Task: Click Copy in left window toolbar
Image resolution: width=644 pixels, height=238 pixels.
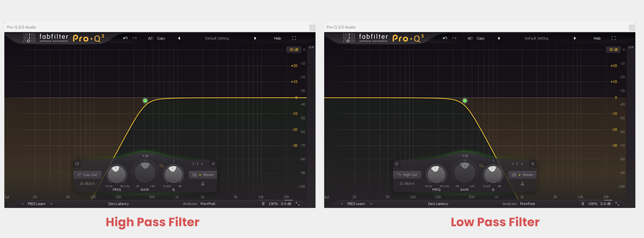Action: pos(161,38)
